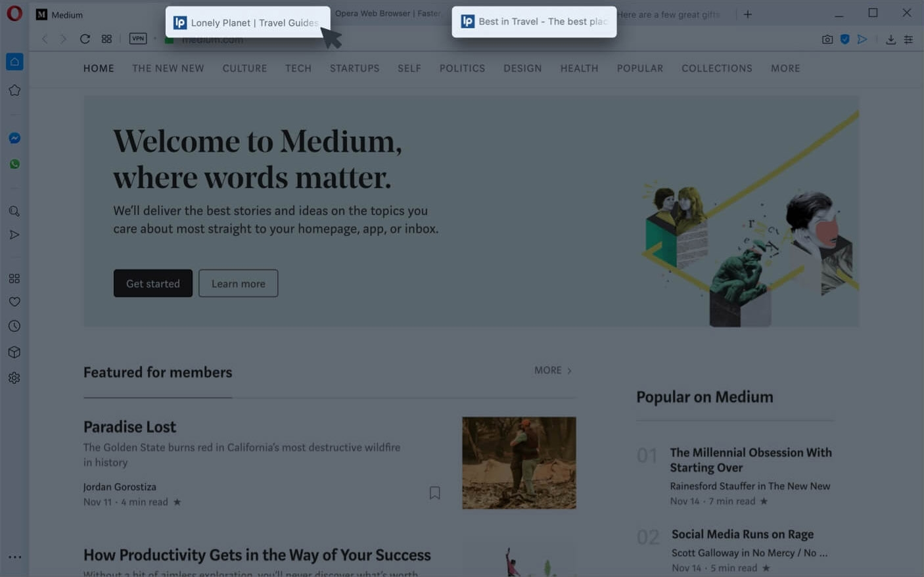Switch to the Opera Web Browser tab
The image size is (924, 577).
click(388, 13)
